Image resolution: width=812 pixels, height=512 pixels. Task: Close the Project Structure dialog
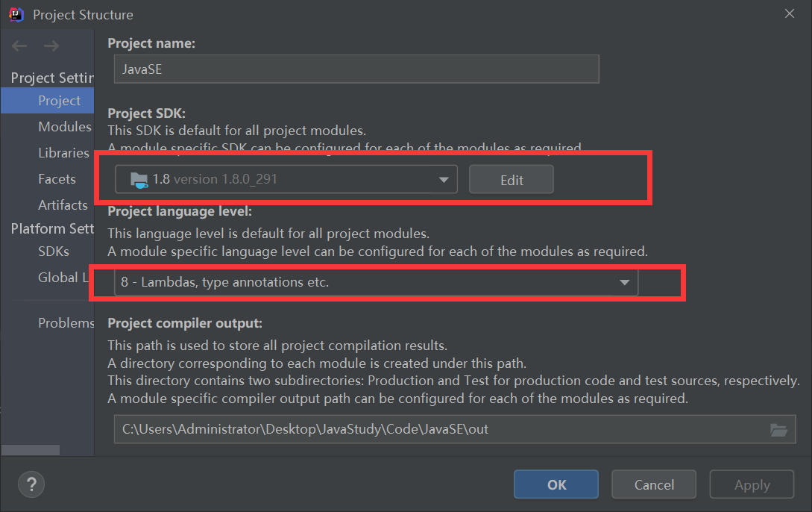pyautogui.click(x=789, y=13)
